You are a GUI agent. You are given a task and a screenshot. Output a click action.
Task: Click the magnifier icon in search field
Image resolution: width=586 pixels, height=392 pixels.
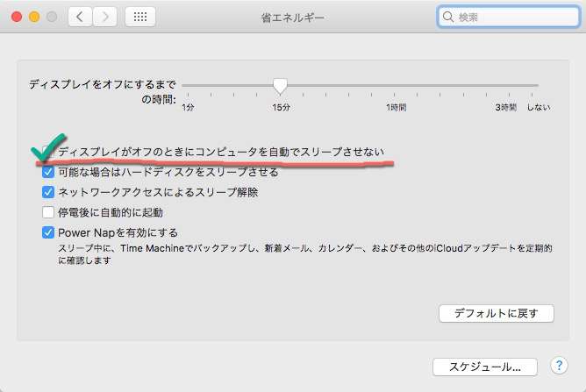[447, 17]
